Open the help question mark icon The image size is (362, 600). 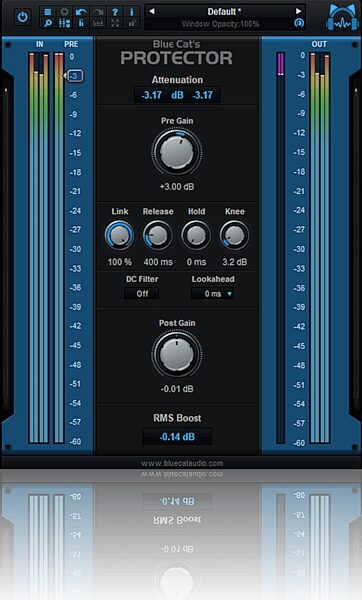click(x=115, y=11)
